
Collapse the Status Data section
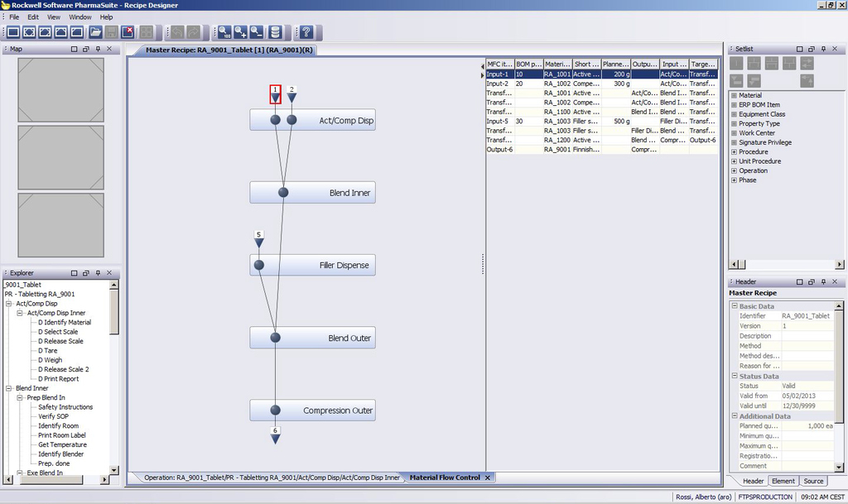click(735, 376)
